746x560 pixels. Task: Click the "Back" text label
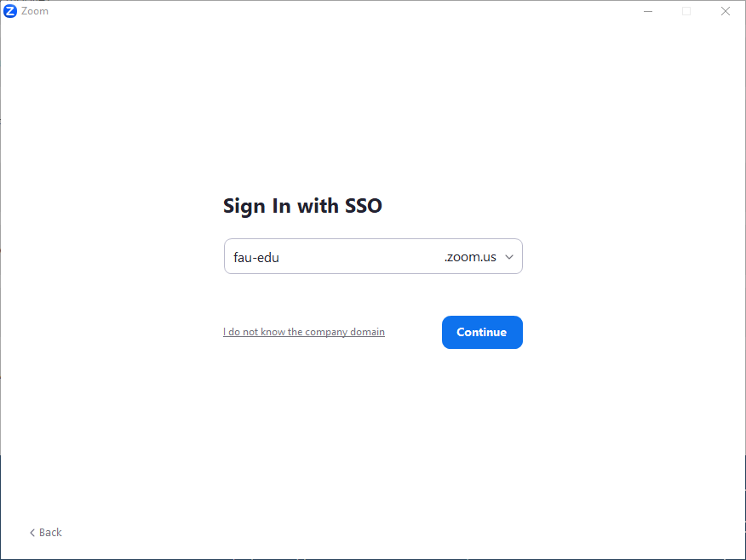point(51,533)
